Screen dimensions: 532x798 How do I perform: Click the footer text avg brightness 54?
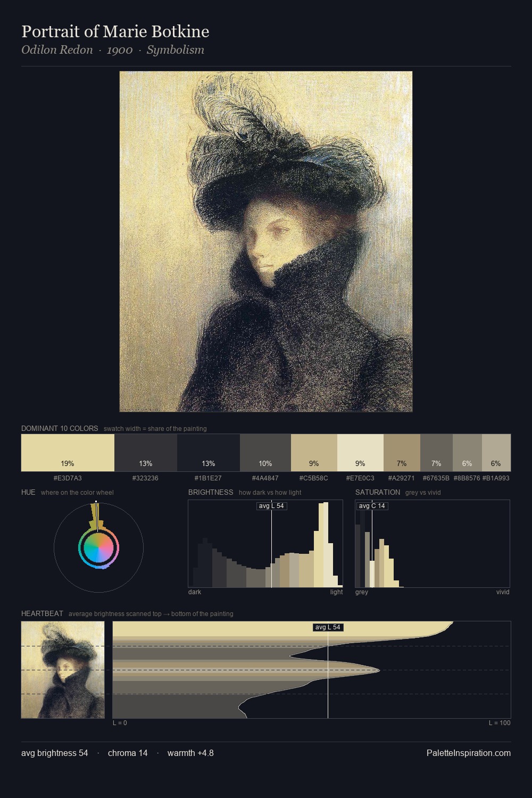(55, 753)
